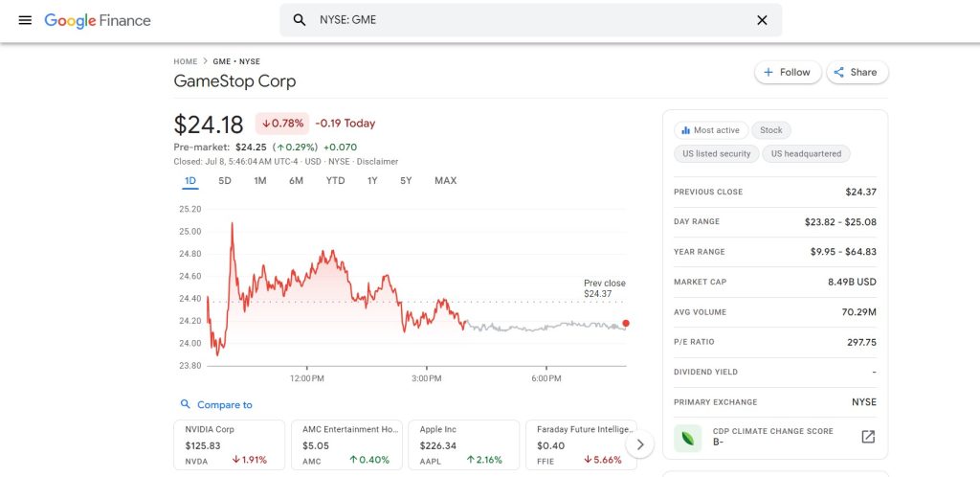Click the PREVIOUS CLOSE label
The width and height of the screenshot is (980, 477).
click(708, 192)
